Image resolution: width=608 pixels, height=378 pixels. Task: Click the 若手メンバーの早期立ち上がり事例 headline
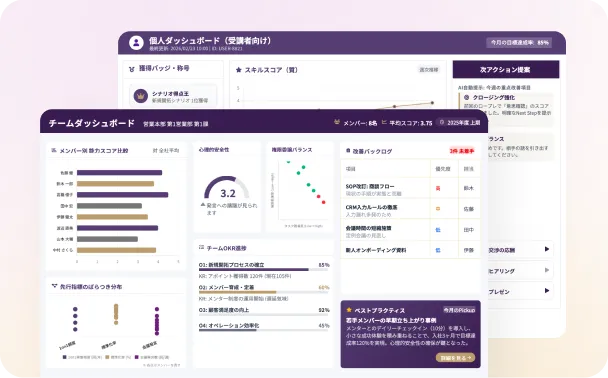coord(391,320)
